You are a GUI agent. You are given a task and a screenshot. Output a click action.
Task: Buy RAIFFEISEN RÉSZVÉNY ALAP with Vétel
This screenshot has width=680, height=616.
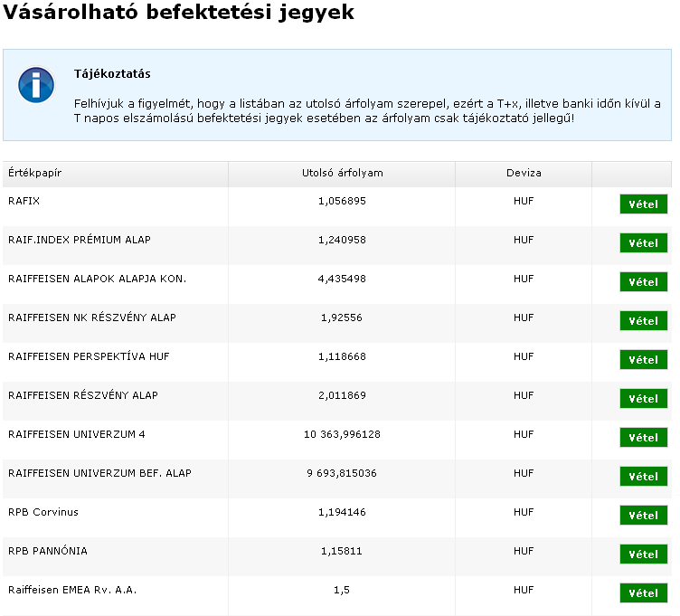644,399
